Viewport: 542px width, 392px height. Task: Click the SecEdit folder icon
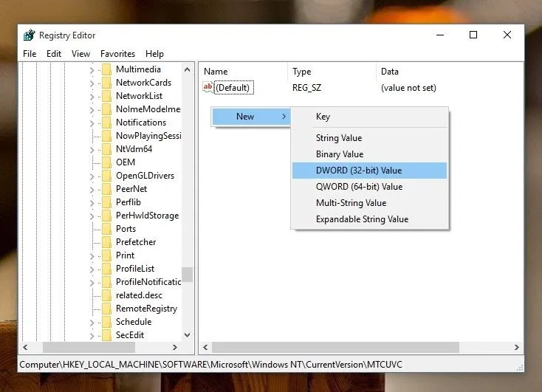click(x=107, y=335)
